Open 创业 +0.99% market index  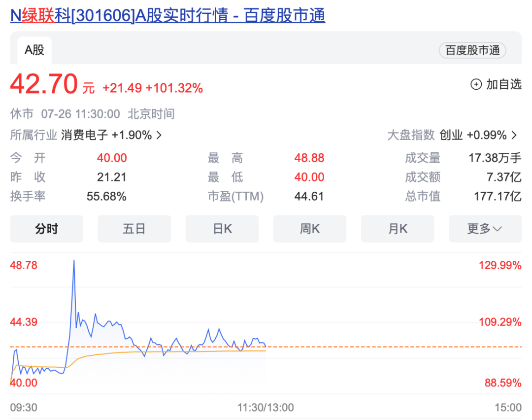[472, 135]
